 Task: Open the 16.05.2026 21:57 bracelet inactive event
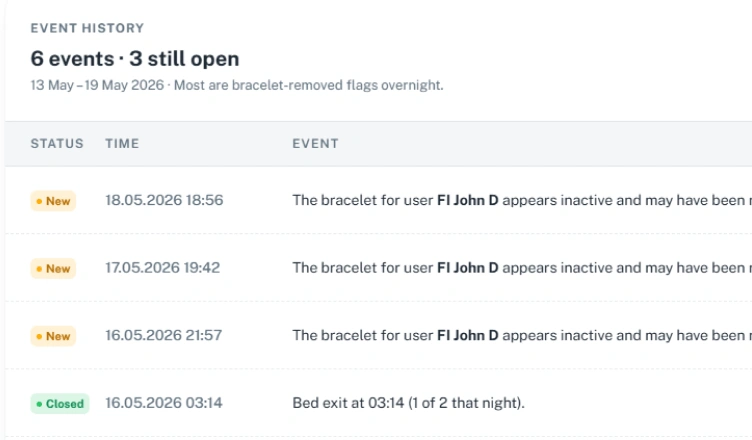[x=378, y=335]
